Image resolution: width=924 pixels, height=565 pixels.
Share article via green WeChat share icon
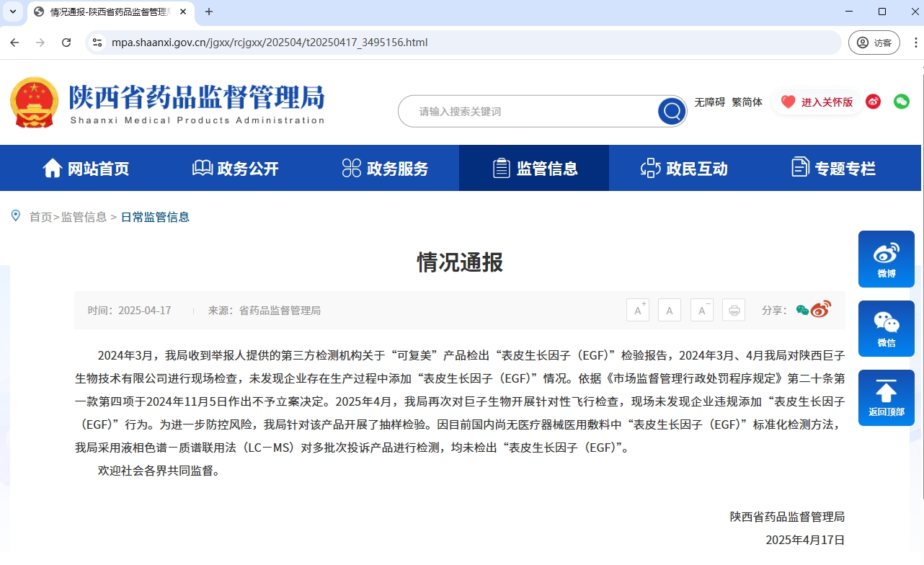[x=801, y=311]
